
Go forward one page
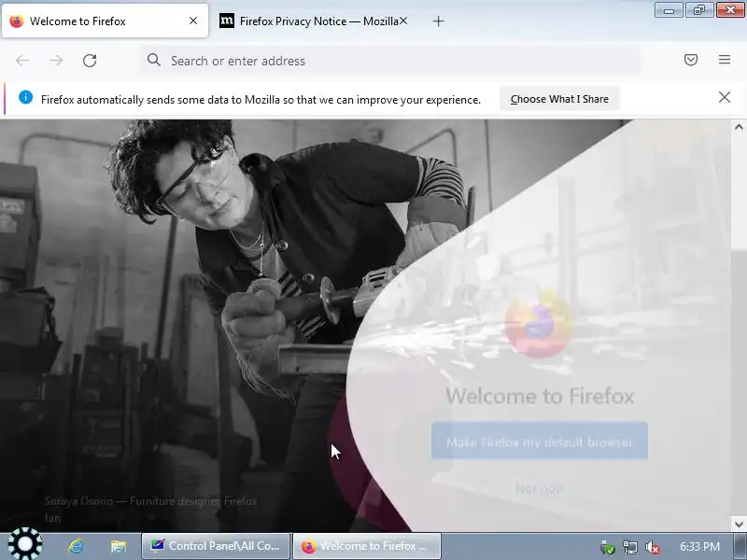(56, 61)
